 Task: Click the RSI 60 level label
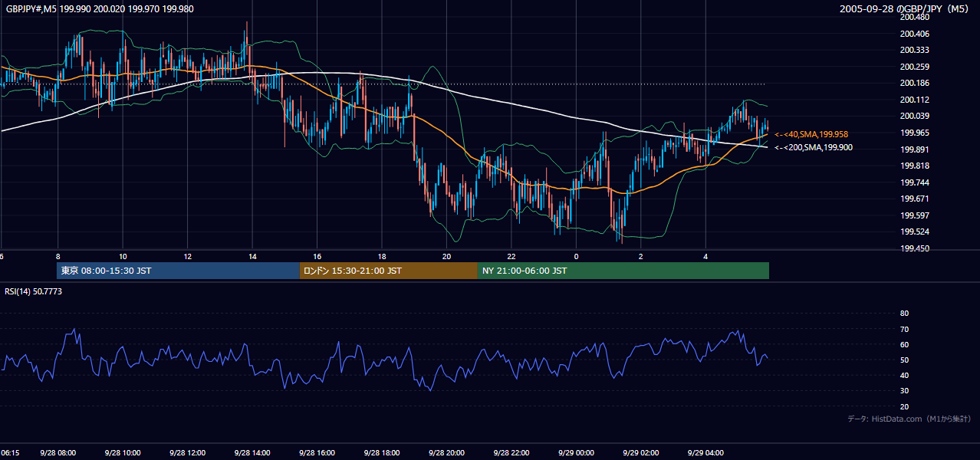coord(904,345)
